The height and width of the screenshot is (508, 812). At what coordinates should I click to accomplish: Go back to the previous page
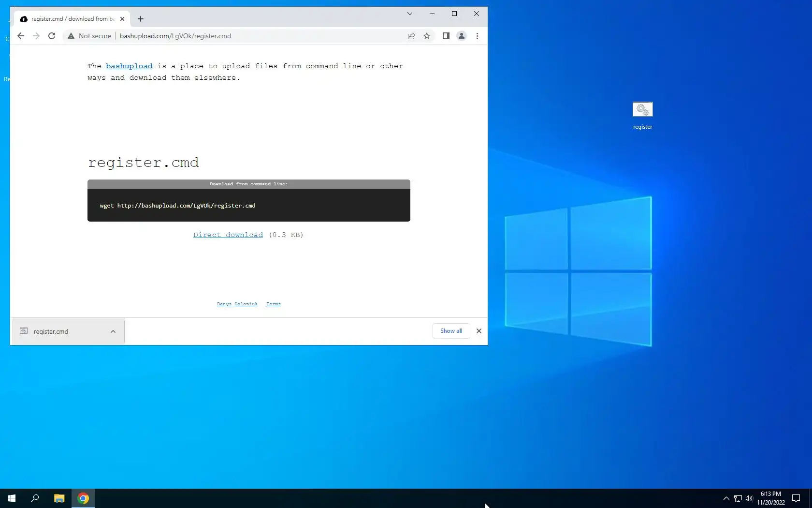[21, 36]
